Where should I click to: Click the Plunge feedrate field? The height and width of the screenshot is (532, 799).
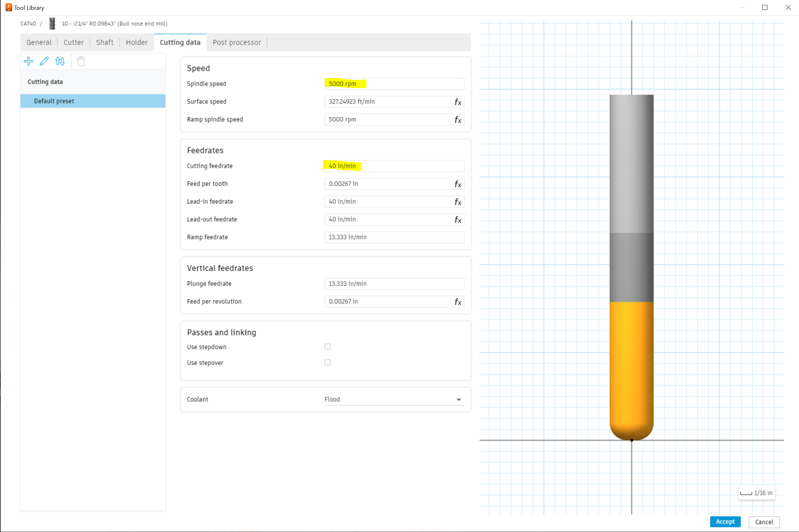(394, 284)
